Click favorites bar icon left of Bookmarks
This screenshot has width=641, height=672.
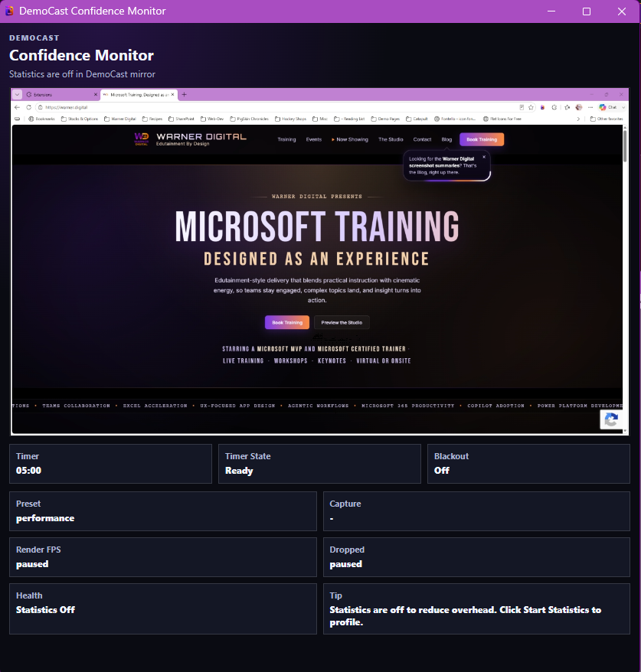(x=17, y=119)
